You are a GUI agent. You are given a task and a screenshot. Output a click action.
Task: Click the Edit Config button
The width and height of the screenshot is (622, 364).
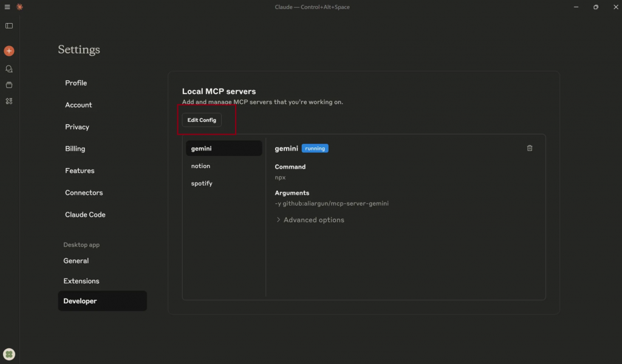(202, 120)
